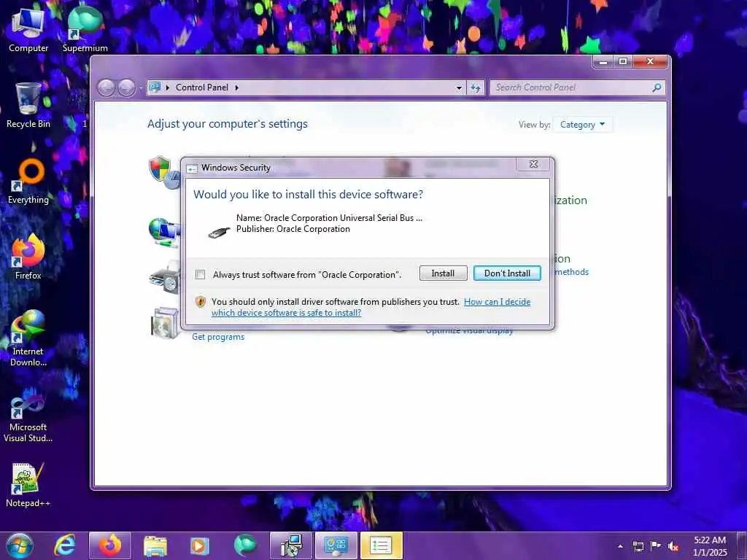Open the Notepad++ desktop shortcut
The height and width of the screenshot is (560, 747).
[28, 485]
